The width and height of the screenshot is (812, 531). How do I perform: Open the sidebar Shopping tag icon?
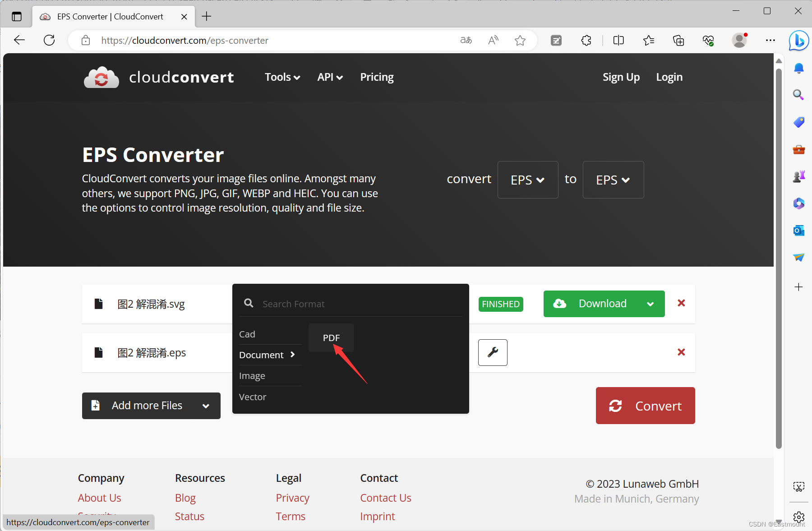tap(798, 122)
